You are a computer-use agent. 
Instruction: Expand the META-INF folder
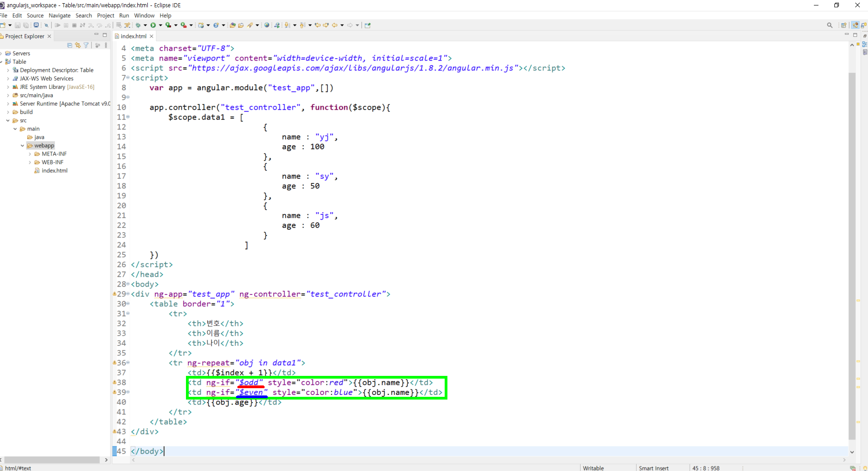[x=30, y=154]
